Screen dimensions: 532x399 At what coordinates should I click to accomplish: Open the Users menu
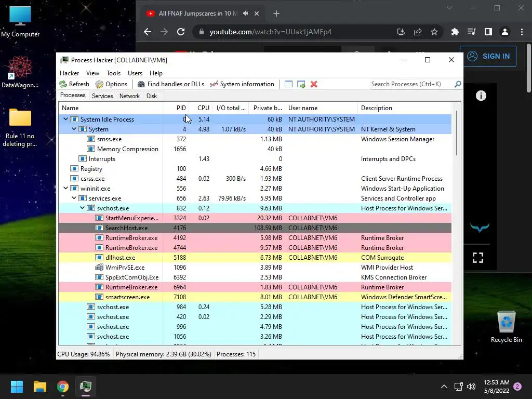pyautogui.click(x=135, y=73)
